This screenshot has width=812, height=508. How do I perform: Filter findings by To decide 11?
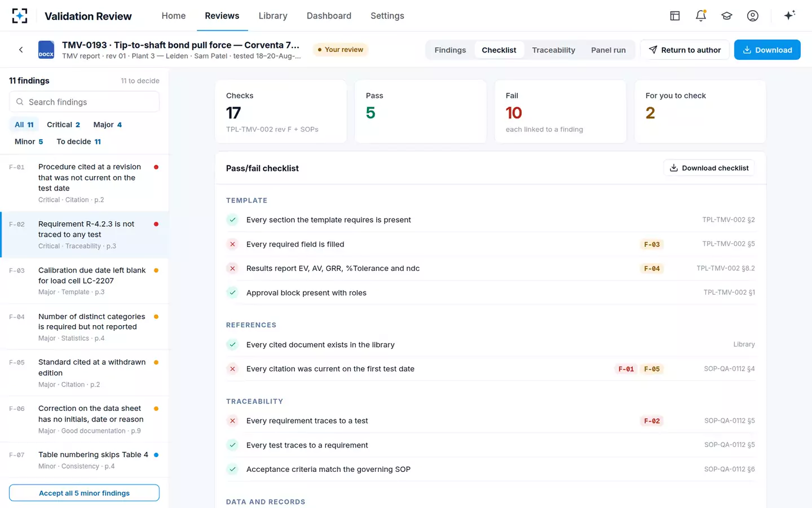pyautogui.click(x=79, y=142)
